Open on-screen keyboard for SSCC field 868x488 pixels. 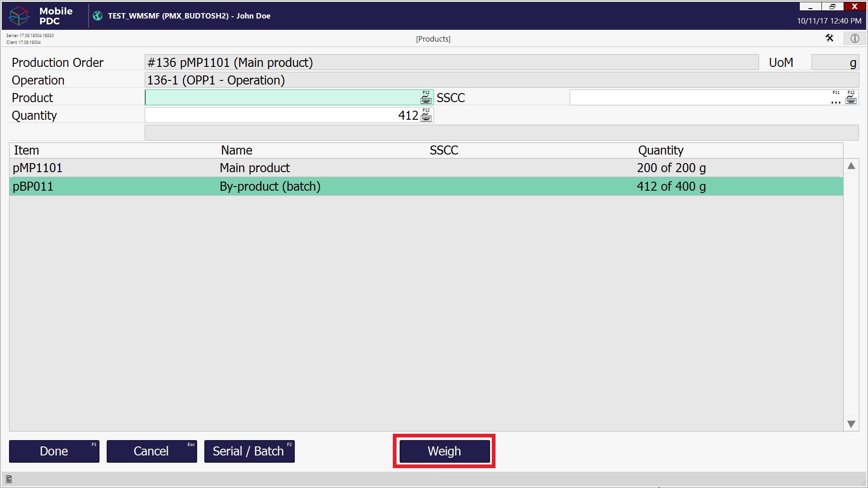tap(851, 98)
